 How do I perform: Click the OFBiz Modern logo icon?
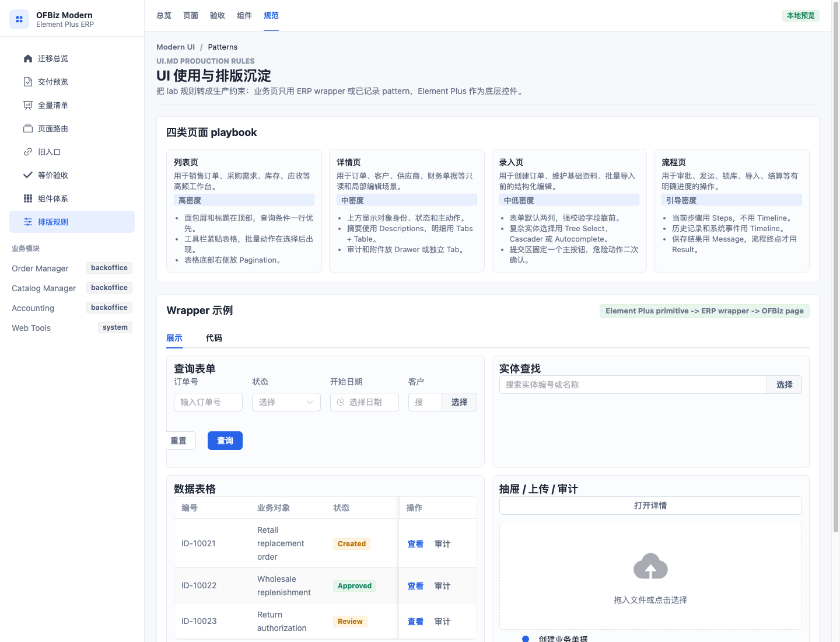[19, 19]
